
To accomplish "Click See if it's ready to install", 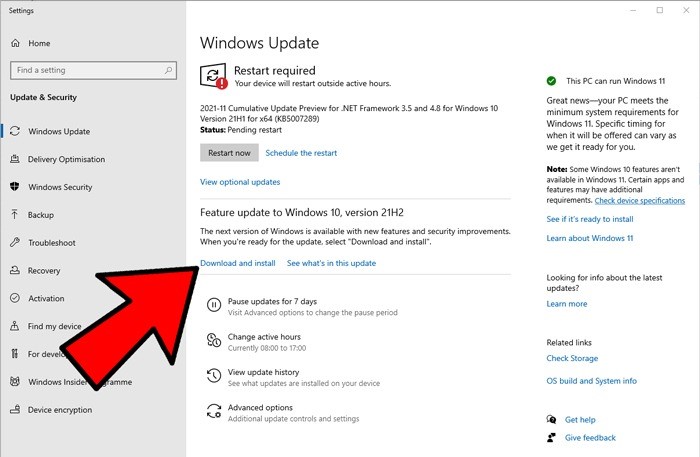I will click(x=590, y=219).
